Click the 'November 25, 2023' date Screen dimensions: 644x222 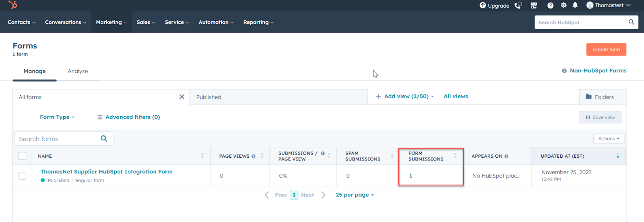[x=566, y=172]
